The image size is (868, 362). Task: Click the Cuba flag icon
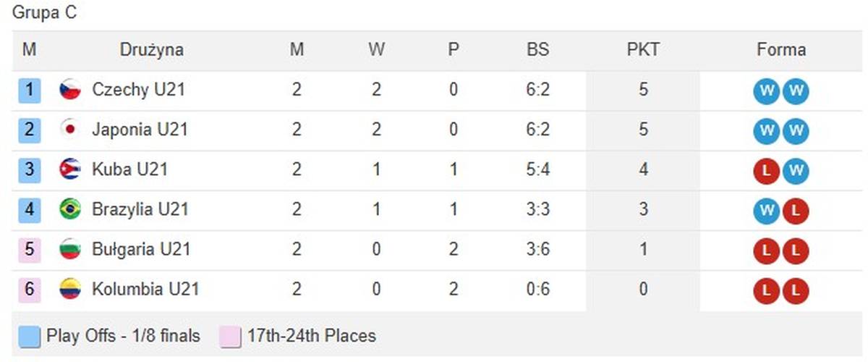[70, 170]
